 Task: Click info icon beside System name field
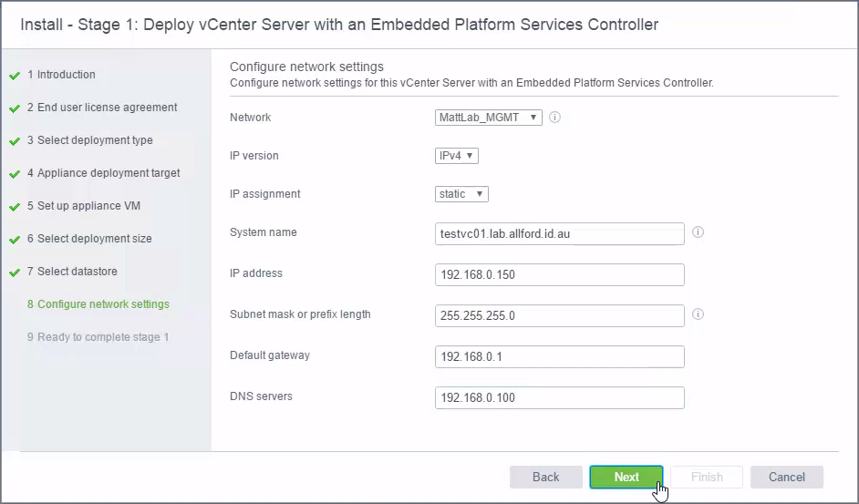coord(698,232)
